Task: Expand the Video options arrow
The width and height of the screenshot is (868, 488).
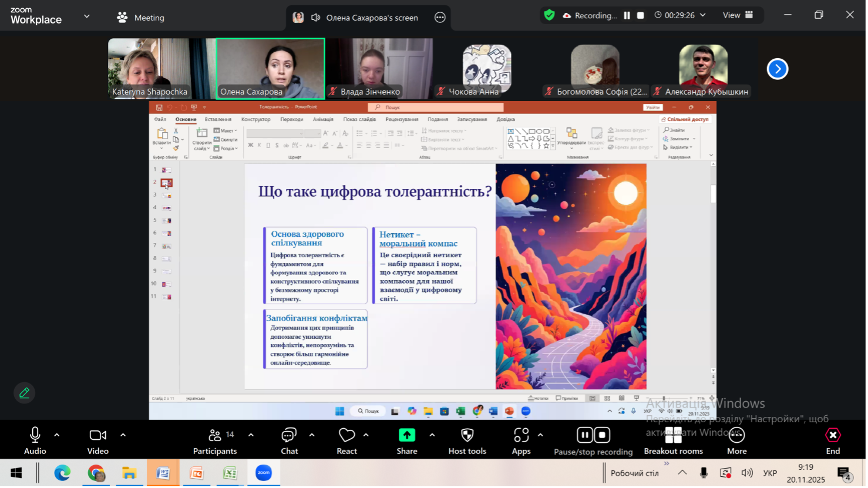Action: pyautogui.click(x=123, y=435)
